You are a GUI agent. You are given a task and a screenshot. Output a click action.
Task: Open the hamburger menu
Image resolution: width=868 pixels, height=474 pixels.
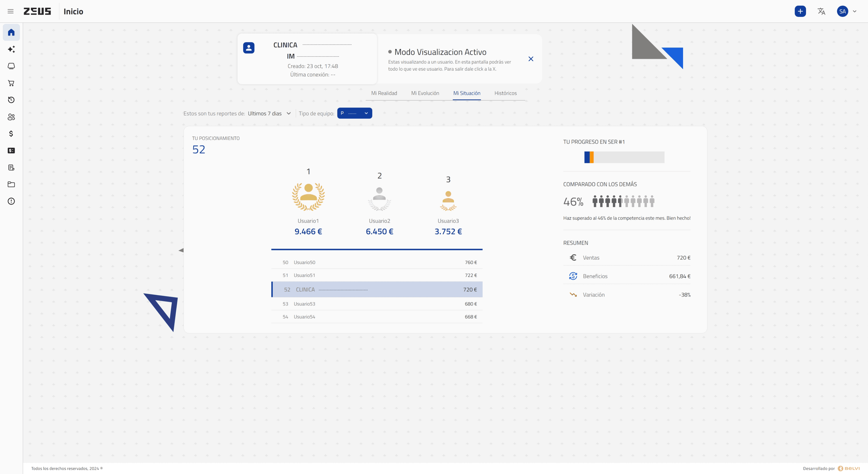click(x=10, y=11)
